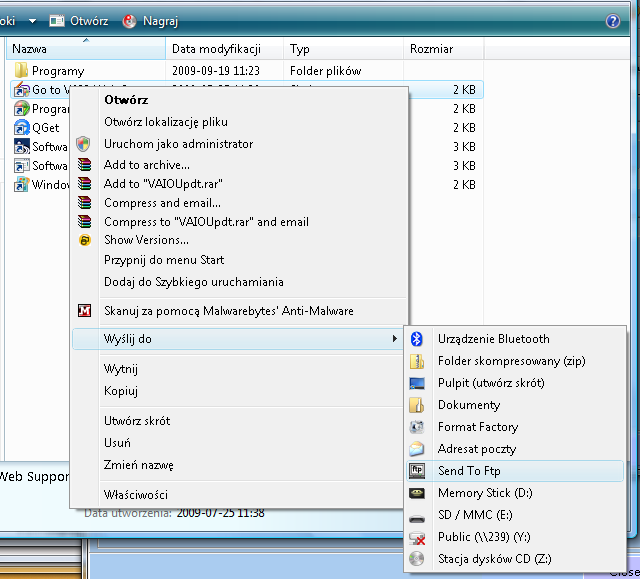Open the toolbar dropdown arrow left of Otwórz
The width and height of the screenshot is (640, 579).
click(x=32, y=21)
